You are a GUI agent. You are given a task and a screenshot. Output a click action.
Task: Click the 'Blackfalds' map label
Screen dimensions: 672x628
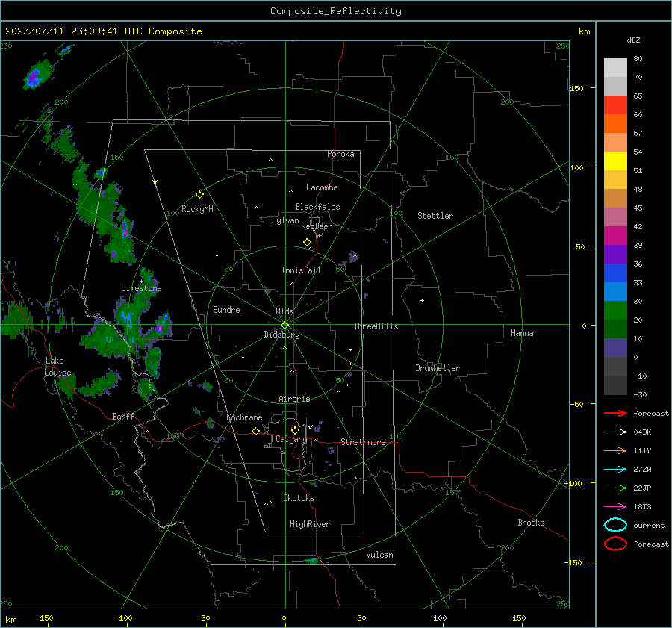(317, 207)
